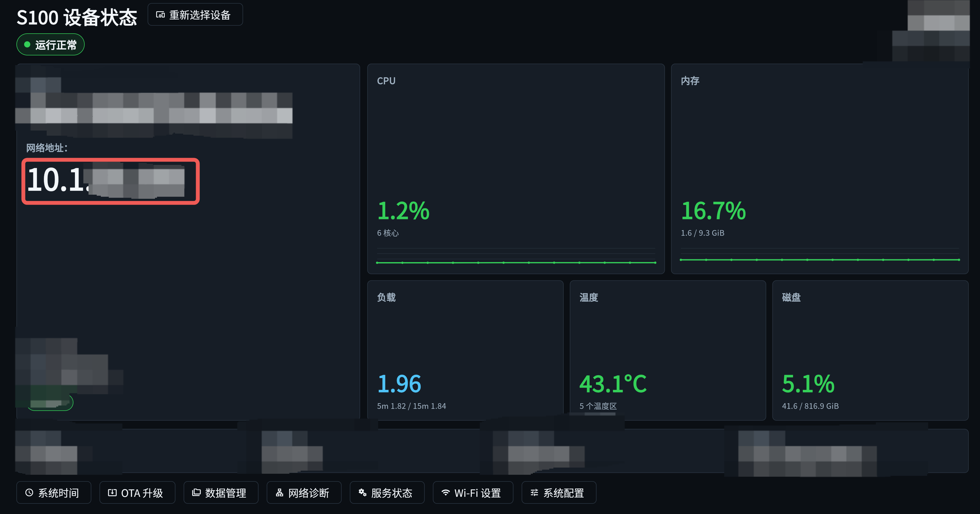Click the 内存 card title
The height and width of the screenshot is (514, 980).
[x=690, y=81]
